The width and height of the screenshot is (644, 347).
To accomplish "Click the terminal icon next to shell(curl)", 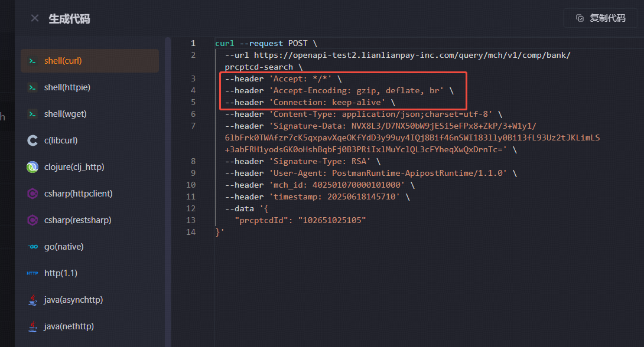I will pyautogui.click(x=32, y=61).
